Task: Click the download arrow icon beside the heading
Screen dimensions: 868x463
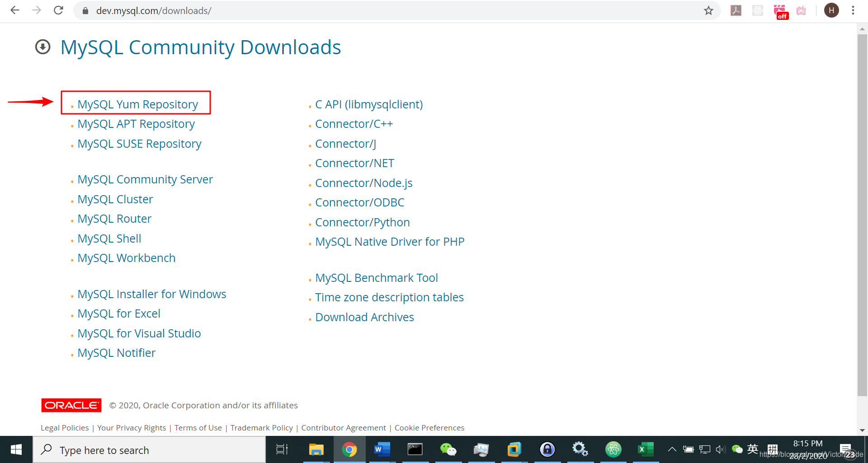Action: tap(42, 47)
